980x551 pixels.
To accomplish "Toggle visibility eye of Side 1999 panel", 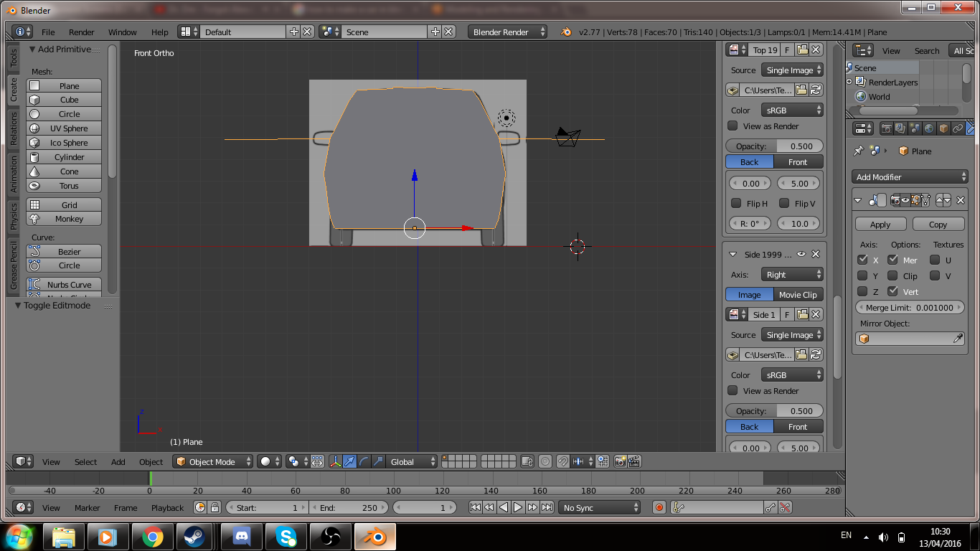I will coord(802,255).
